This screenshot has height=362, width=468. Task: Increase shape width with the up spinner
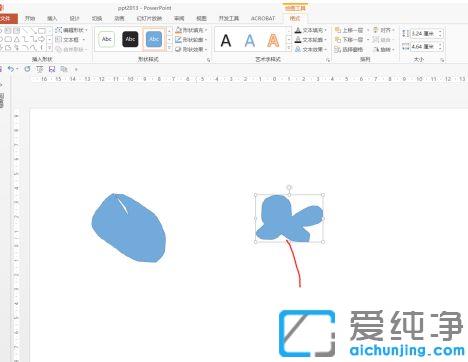coord(440,45)
